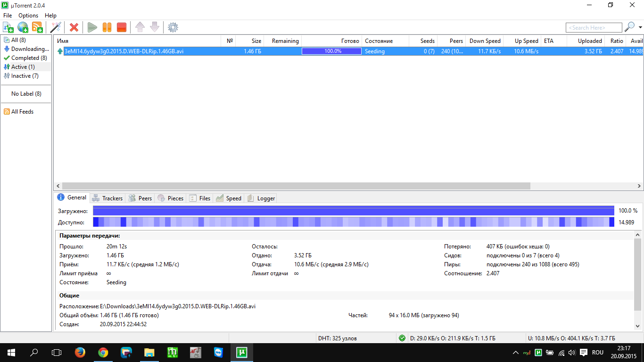Viewport: 644px width, 362px height.
Task: Open Firefox from the taskbar
Action: pyautogui.click(x=80, y=353)
